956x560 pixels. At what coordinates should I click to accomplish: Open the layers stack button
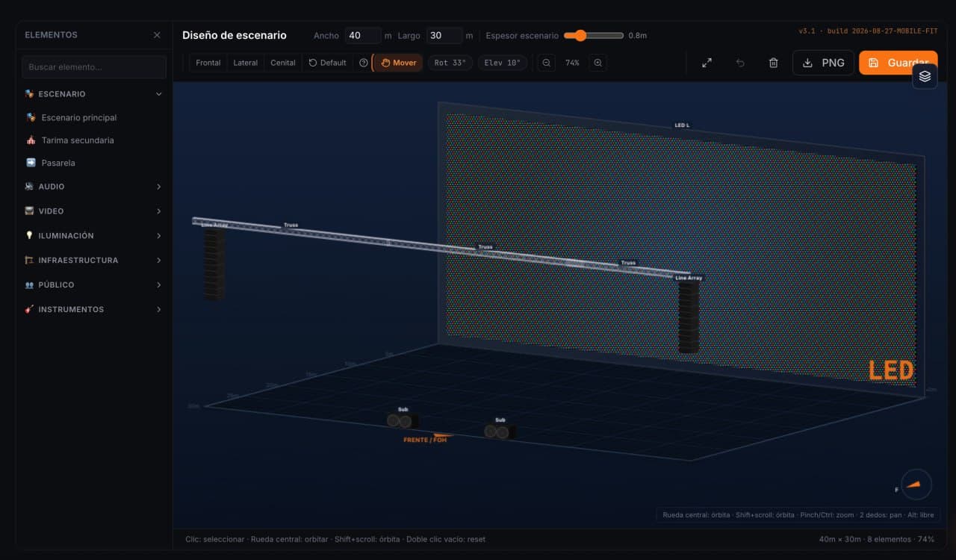click(925, 76)
